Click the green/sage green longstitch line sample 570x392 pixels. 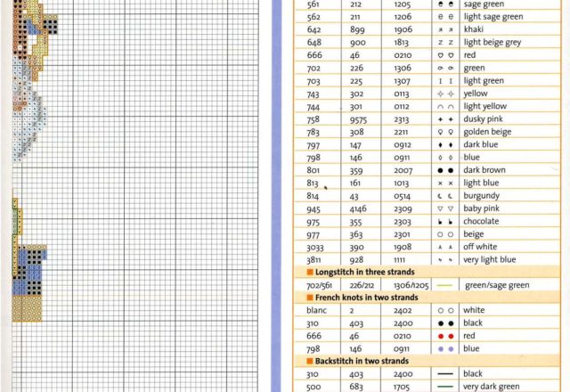pos(444,285)
